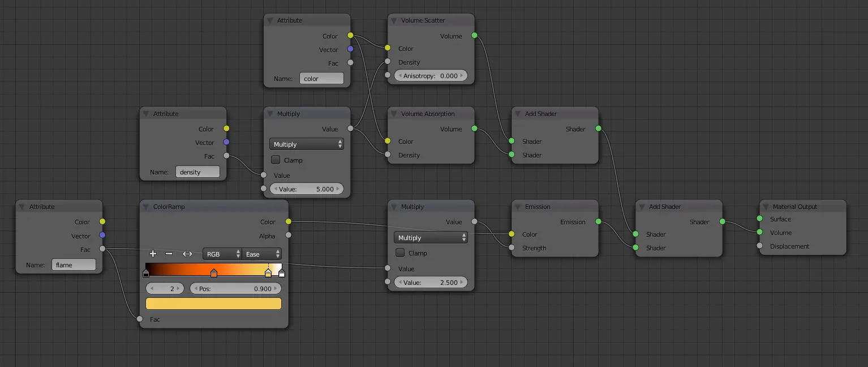The image size is (868, 367).
Task: Click Fac output socket of the 'density' Attribute node
Action: [226, 156]
